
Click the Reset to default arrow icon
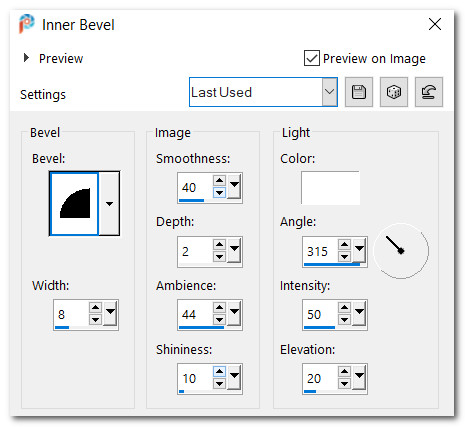[x=429, y=92]
